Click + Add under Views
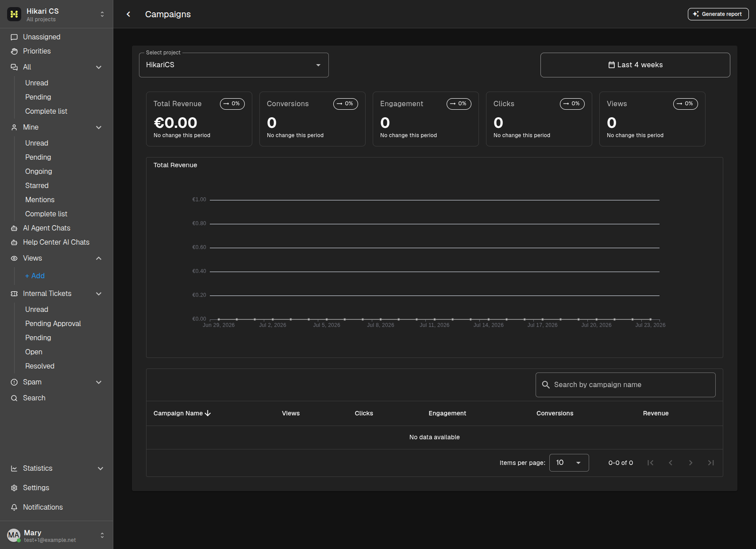 [x=35, y=276]
